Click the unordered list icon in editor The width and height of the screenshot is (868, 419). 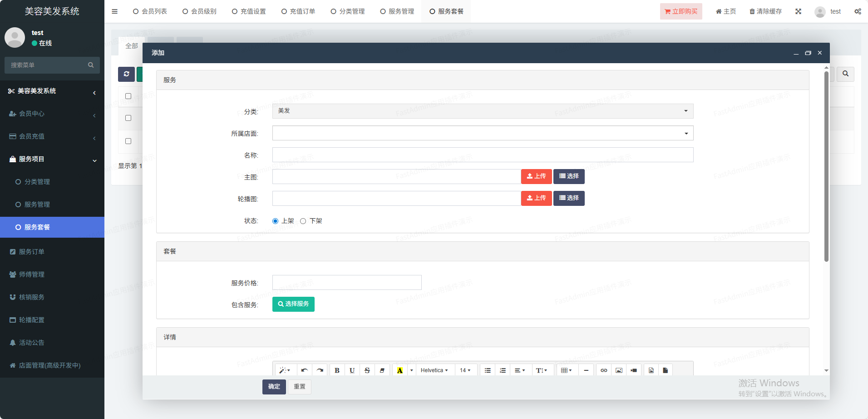coord(488,370)
